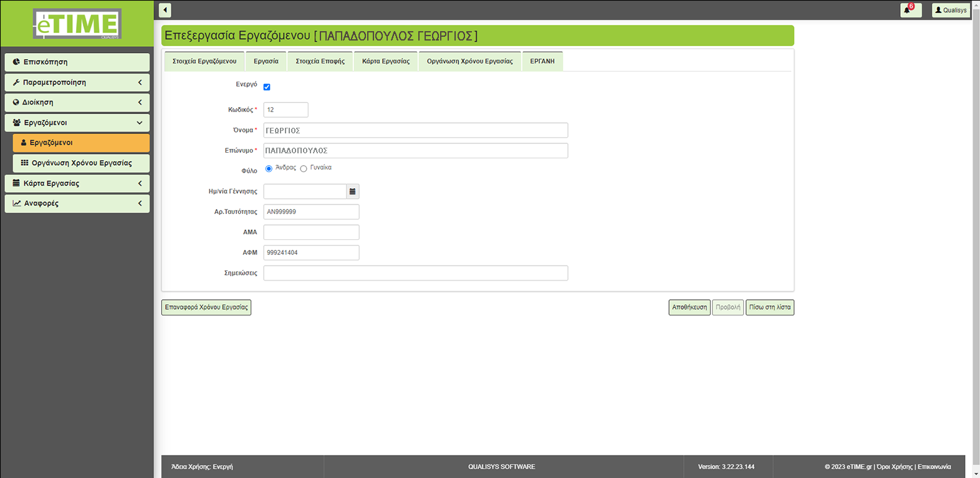The width and height of the screenshot is (980, 478).
Task: Click the people icon beside Εργαζόμενοι menu
Action: click(17, 123)
